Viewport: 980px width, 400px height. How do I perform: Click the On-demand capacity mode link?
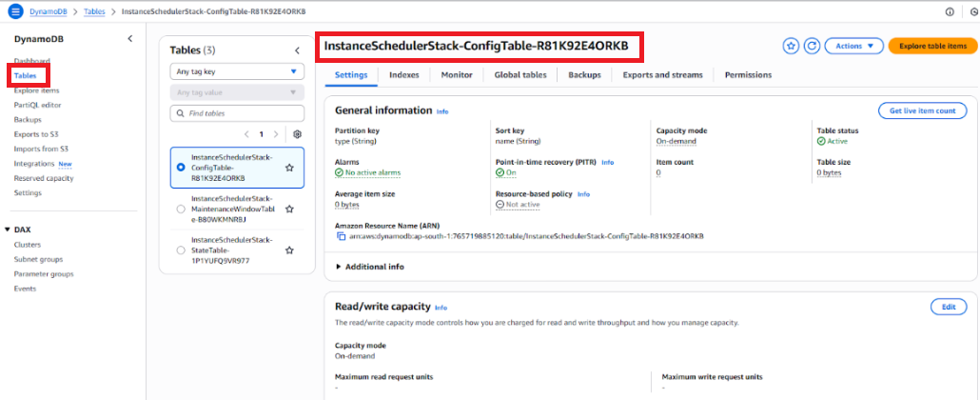(676, 141)
